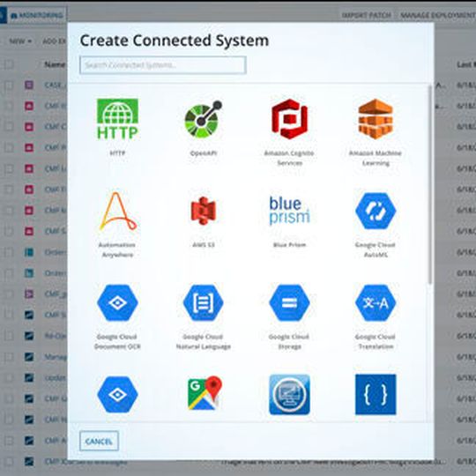476x476 pixels.
Task: Choose Google Cloud Document OCR
Action: 117,302
